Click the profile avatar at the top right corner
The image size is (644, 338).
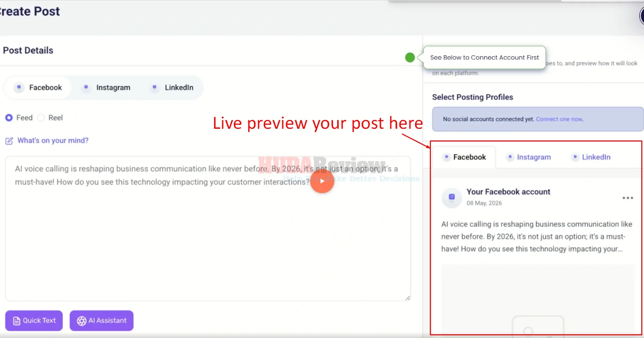[x=641, y=15]
